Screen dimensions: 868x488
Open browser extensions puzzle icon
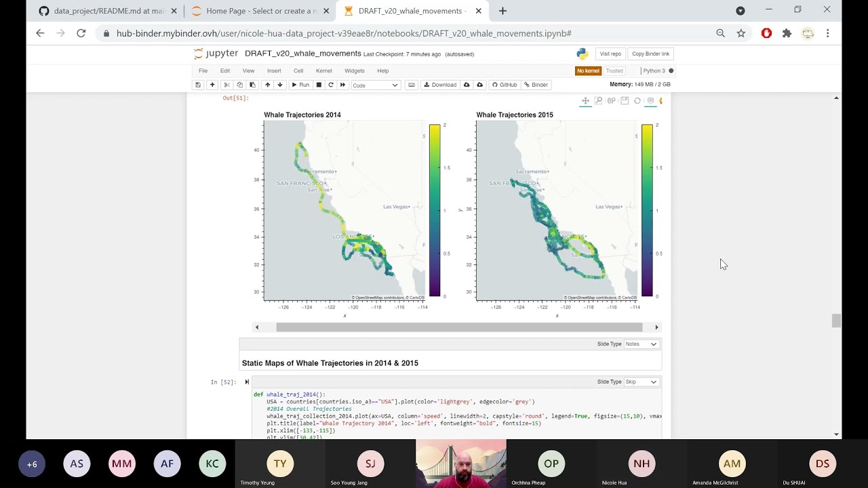(x=787, y=33)
